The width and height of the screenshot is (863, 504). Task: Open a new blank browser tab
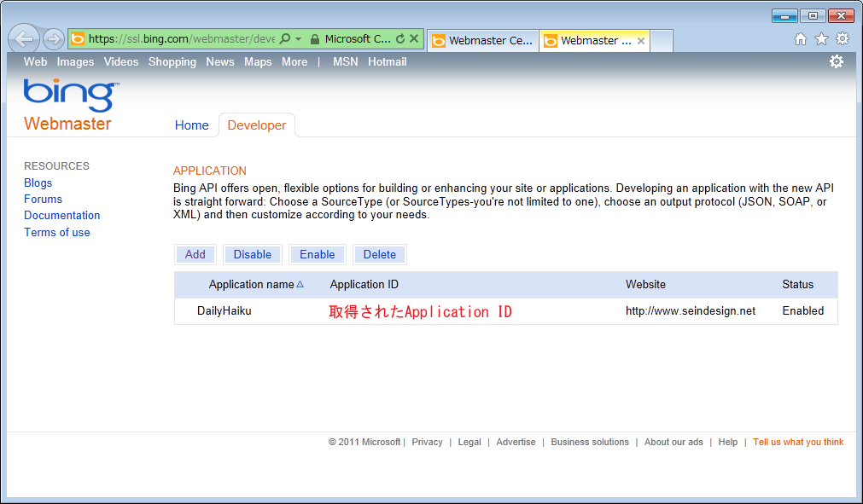(x=662, y=41)
